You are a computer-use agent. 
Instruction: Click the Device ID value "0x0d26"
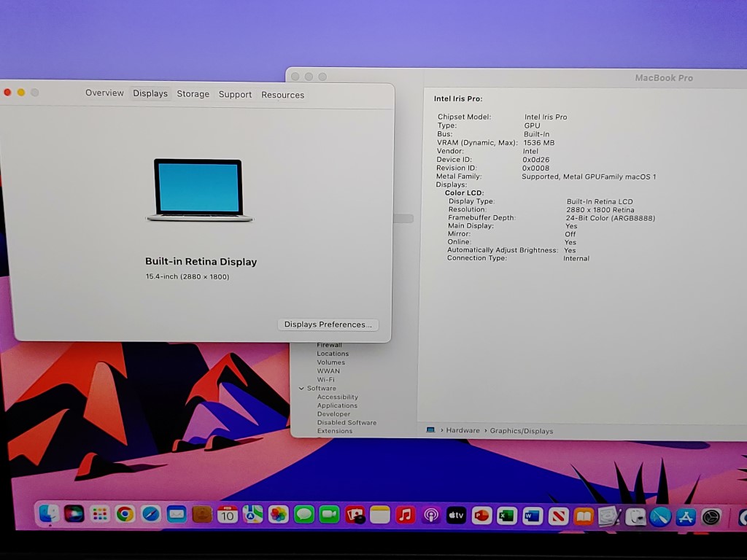536,160
